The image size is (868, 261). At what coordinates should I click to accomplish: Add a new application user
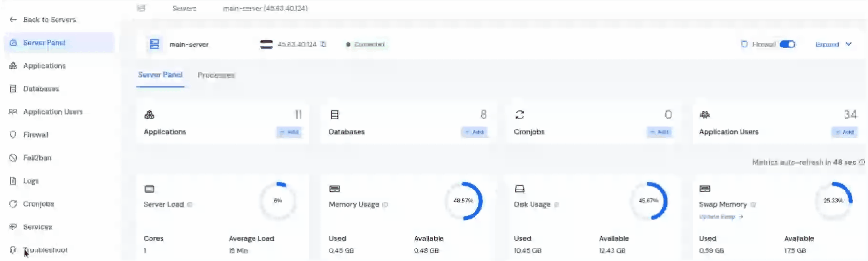tap(845, 132)
